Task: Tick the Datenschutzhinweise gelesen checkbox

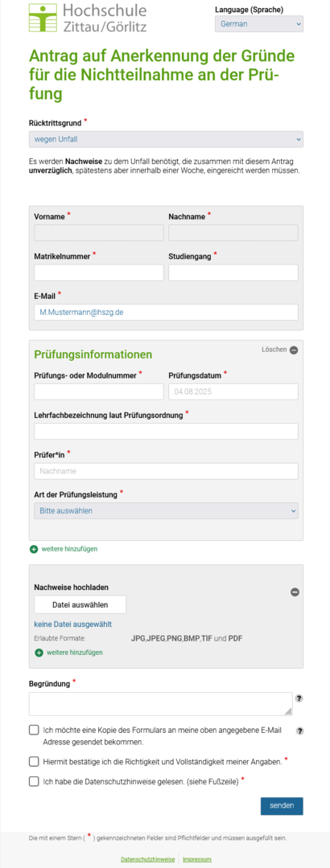Action: tap(34, 781)
